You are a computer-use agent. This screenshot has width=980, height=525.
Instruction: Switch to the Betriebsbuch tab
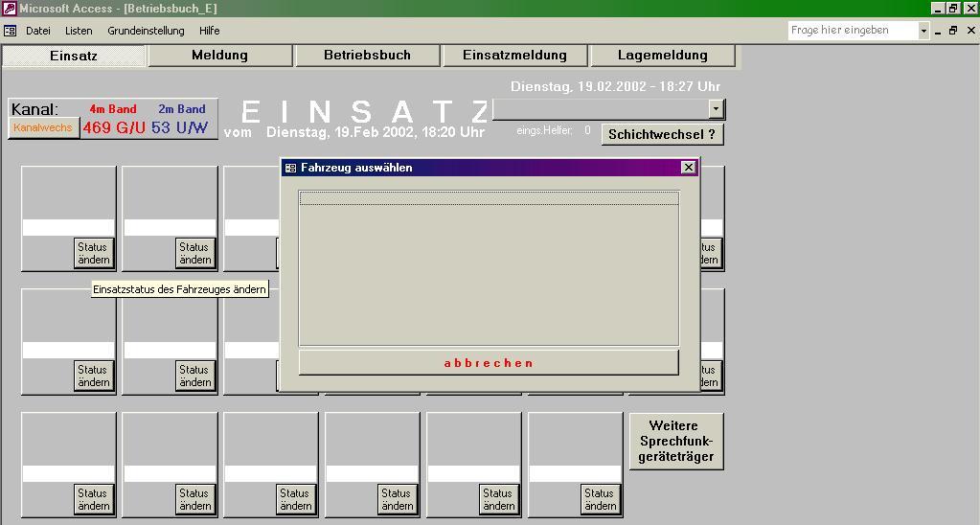click(367, 56)
